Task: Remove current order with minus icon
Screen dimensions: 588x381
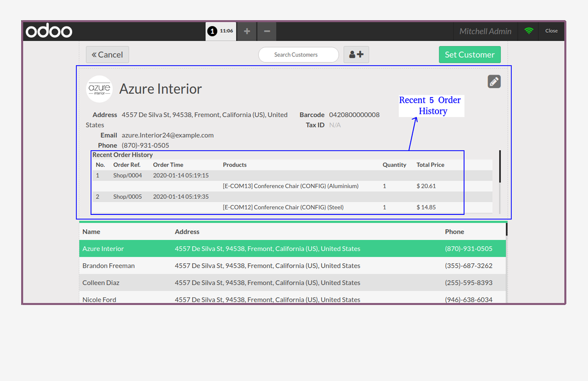Action: pyautogui.click(x=267, y=31)
